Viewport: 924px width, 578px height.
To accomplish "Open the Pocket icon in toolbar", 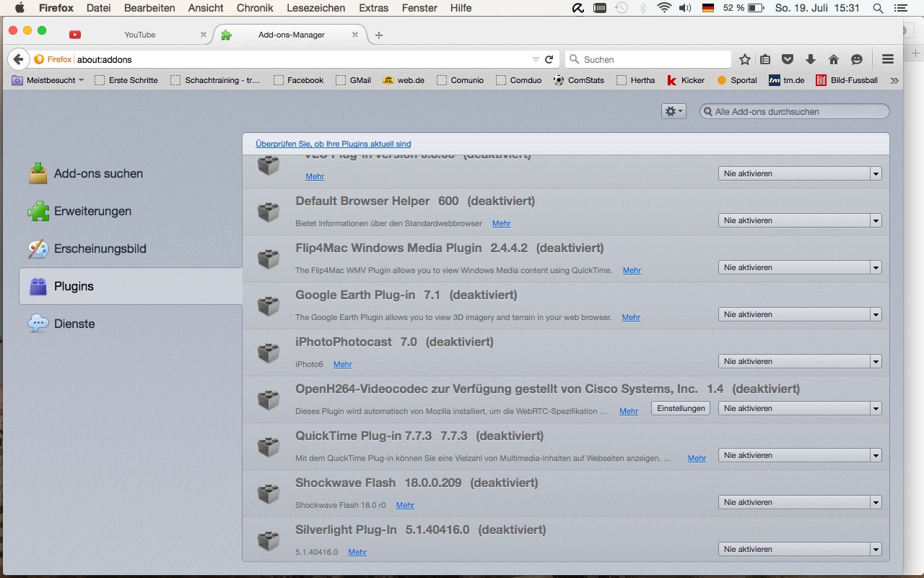I will coord(788,59).
